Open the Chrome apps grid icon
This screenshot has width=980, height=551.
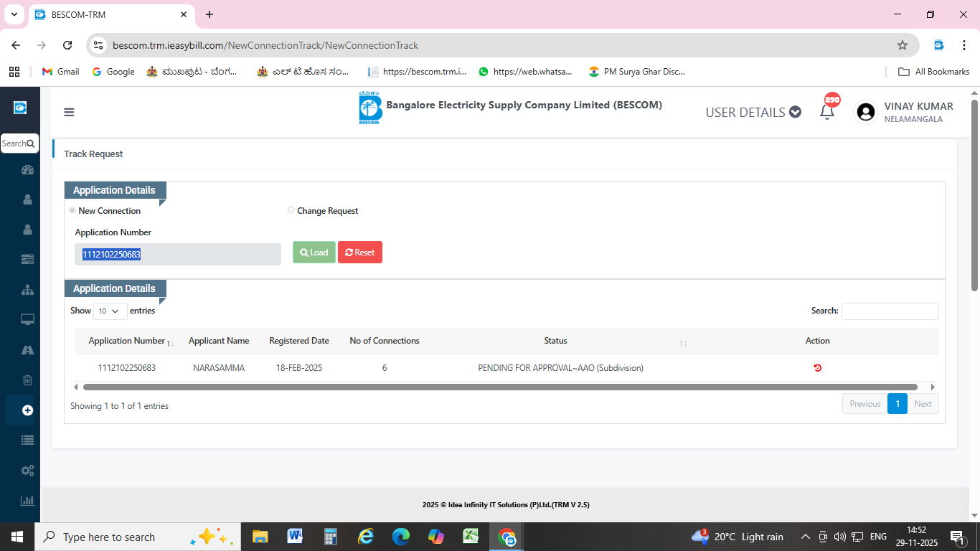click(14, 72)
